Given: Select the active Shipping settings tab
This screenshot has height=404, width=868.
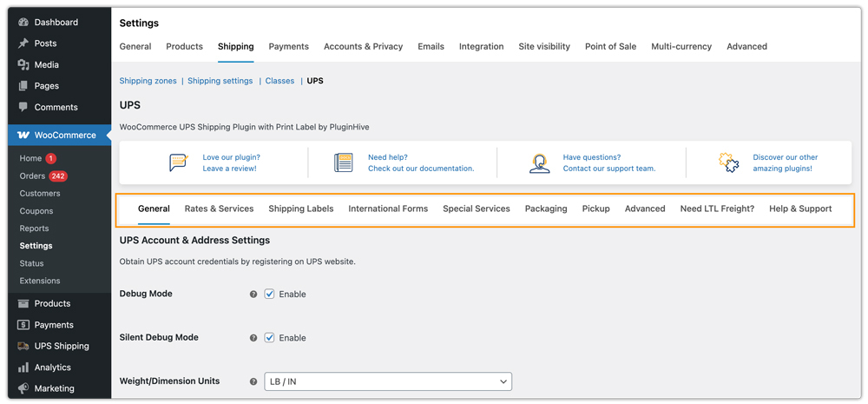Looking at the screenshot, I should 236,47.
